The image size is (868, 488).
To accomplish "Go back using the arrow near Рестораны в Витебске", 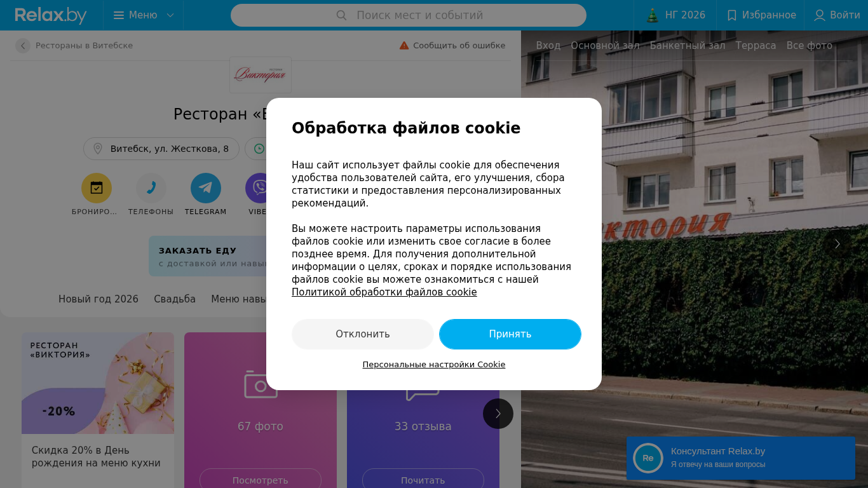I will [x=23, y=46].
